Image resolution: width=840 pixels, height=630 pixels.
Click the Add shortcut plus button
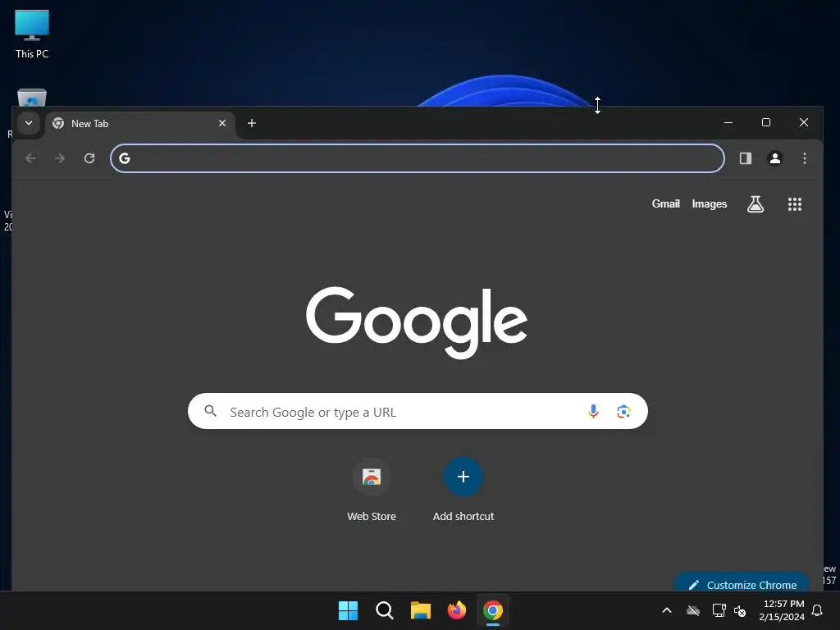pyautogui.click(x=463, y=477)
